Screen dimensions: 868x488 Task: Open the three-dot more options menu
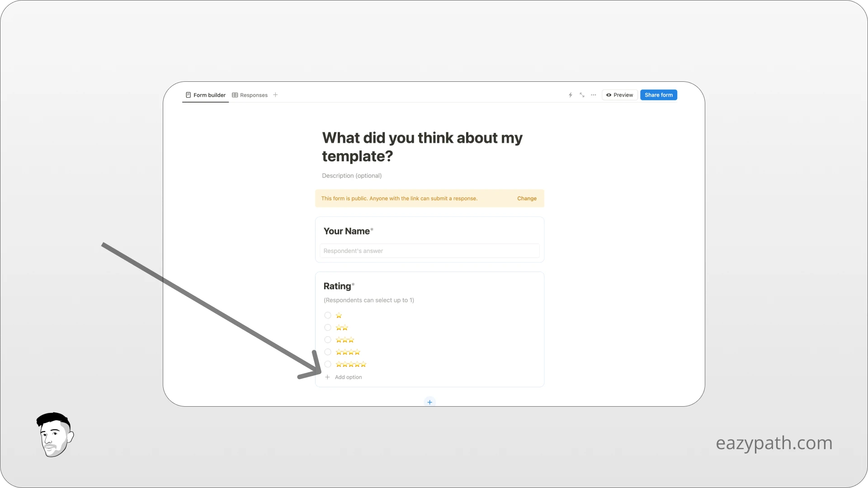coord(593,95)
